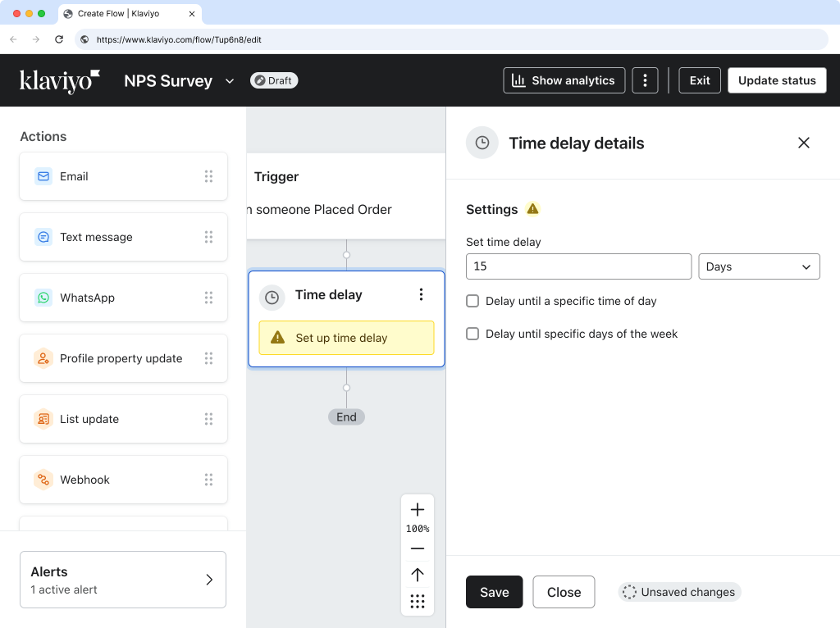
Task: Select the List update action icon
Action: (x=43, y=419)
